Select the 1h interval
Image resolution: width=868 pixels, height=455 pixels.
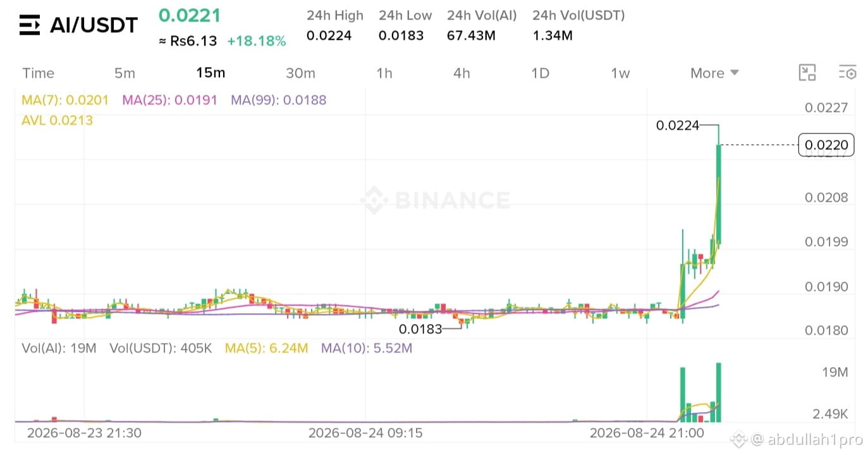point(384,73)
